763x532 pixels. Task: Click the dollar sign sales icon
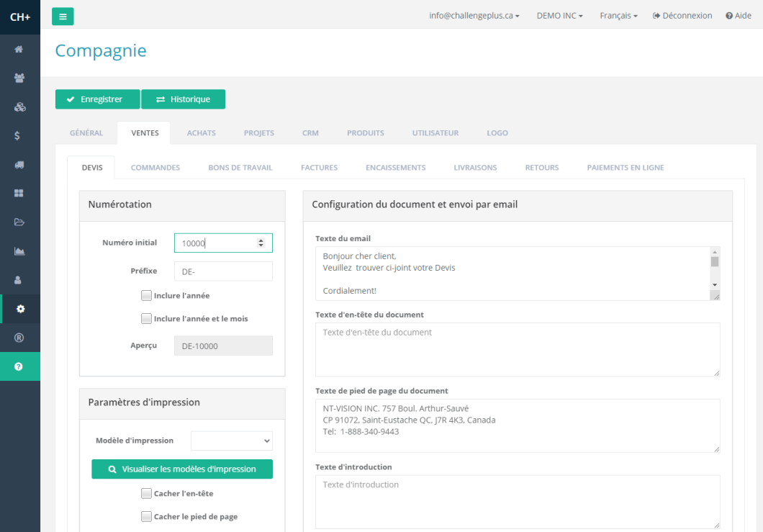point(19,135)
